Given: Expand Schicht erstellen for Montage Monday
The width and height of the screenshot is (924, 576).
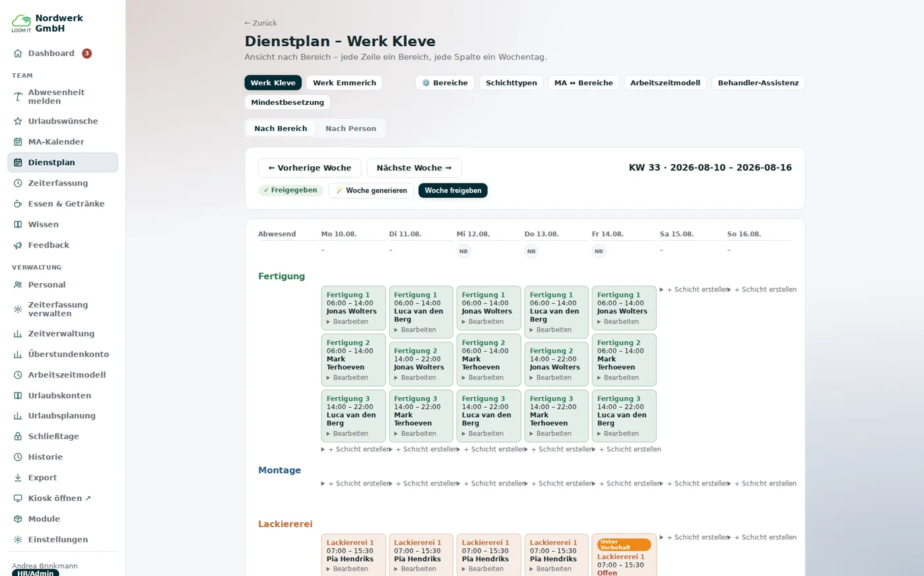Looking at the screenshot, I should pos(356,484).
